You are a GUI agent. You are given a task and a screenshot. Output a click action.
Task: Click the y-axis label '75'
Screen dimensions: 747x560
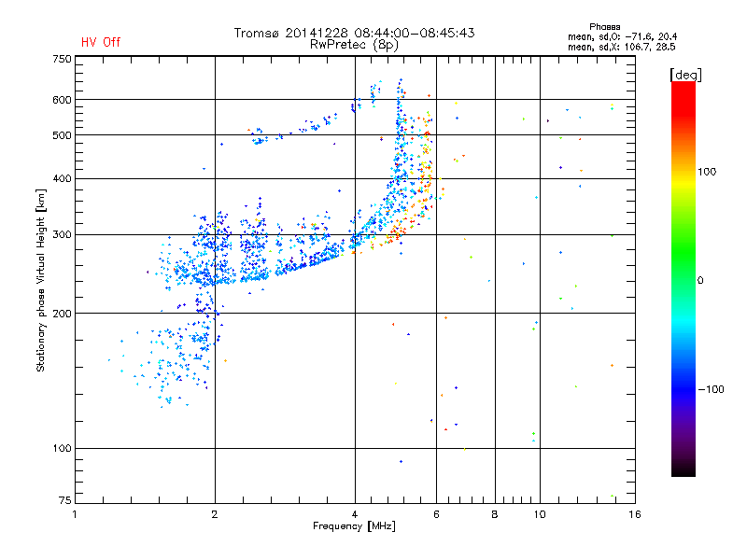pyautogui.click(x=65, y=500)
